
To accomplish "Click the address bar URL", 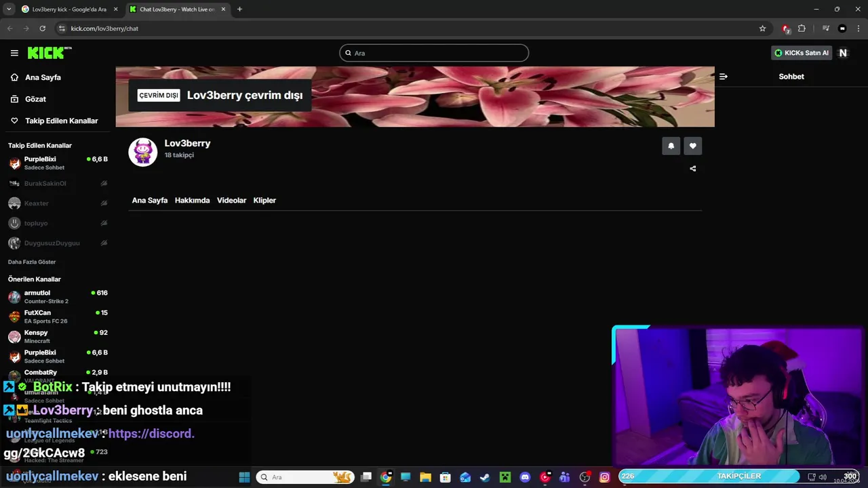I will [x=104, y=28].
